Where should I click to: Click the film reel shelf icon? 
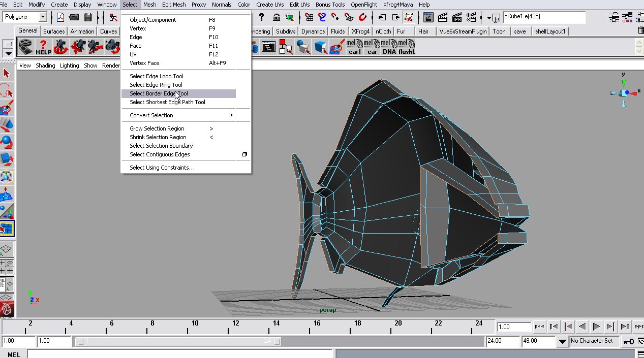[26, 47]
